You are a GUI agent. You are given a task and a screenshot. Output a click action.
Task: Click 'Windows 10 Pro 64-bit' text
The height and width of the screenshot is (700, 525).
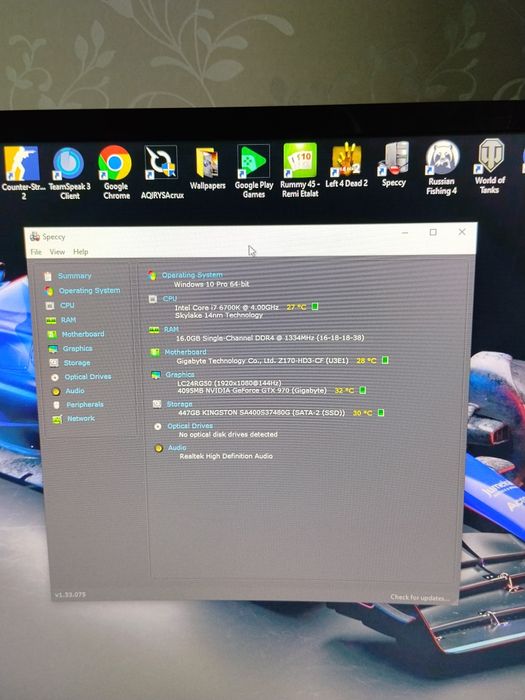click(212, 284)
